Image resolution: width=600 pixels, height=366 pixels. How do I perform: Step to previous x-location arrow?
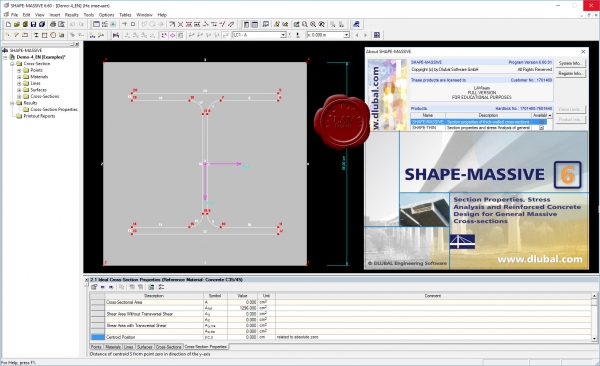[357, 35]
